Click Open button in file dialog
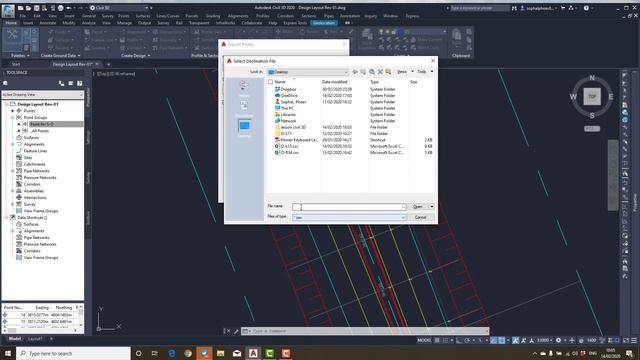The image size is (640, 360). 418,207
